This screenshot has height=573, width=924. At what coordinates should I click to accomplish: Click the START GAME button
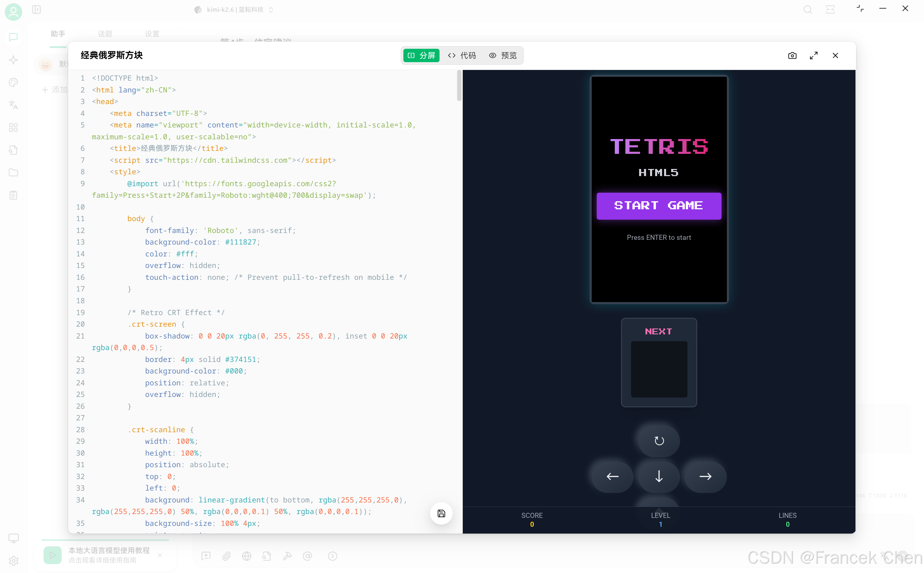659,206
